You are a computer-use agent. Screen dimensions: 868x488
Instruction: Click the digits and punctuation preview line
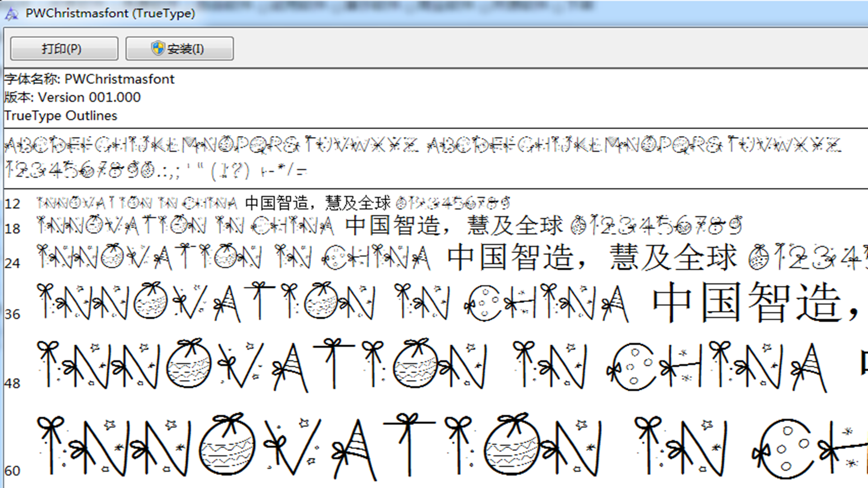pos(156,170)
